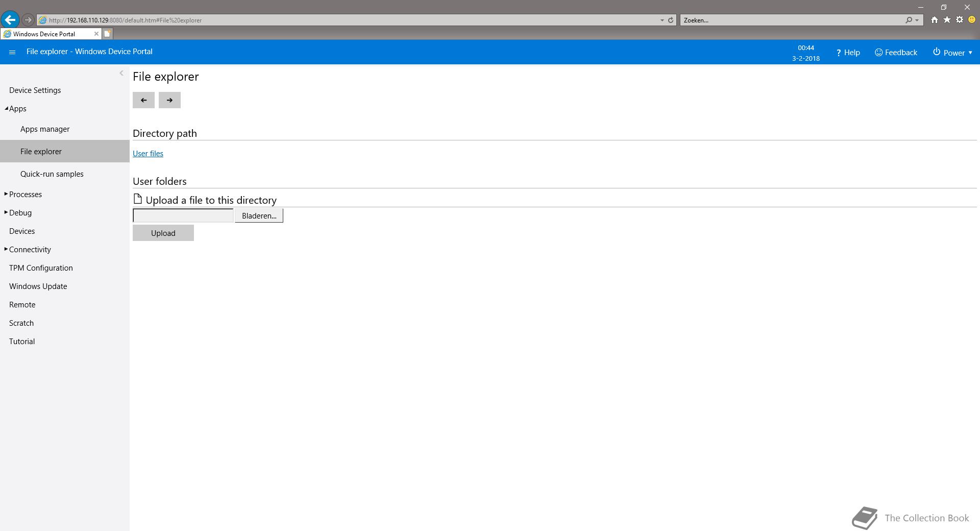Follow the User files link
The width and height of the screenshot is (980, 531).
148,154
